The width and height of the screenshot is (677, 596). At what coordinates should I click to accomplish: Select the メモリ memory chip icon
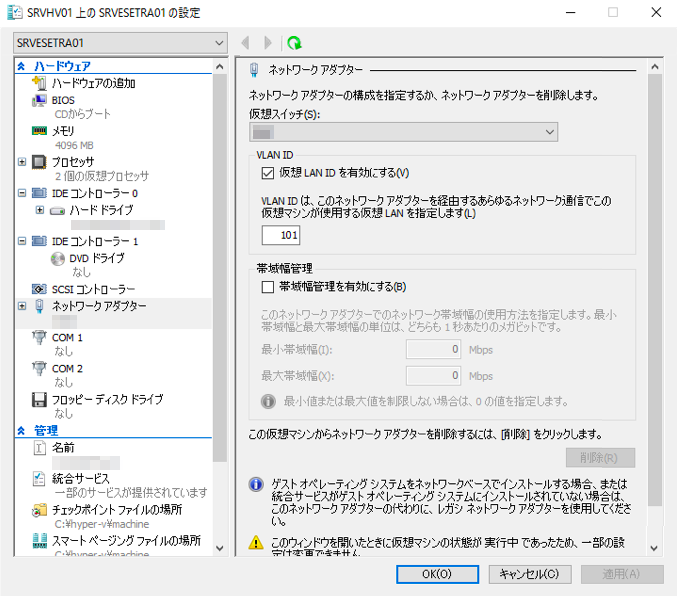click(x=39, y=130)
